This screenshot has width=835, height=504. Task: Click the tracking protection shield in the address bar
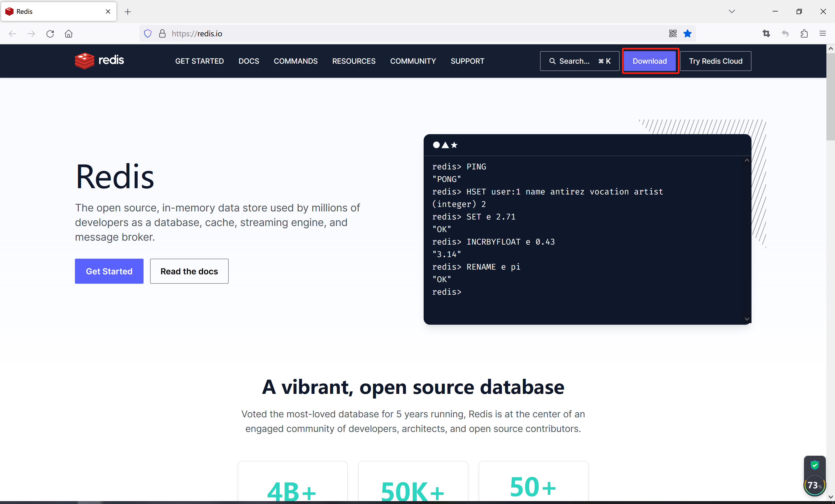tap(148, 33)
